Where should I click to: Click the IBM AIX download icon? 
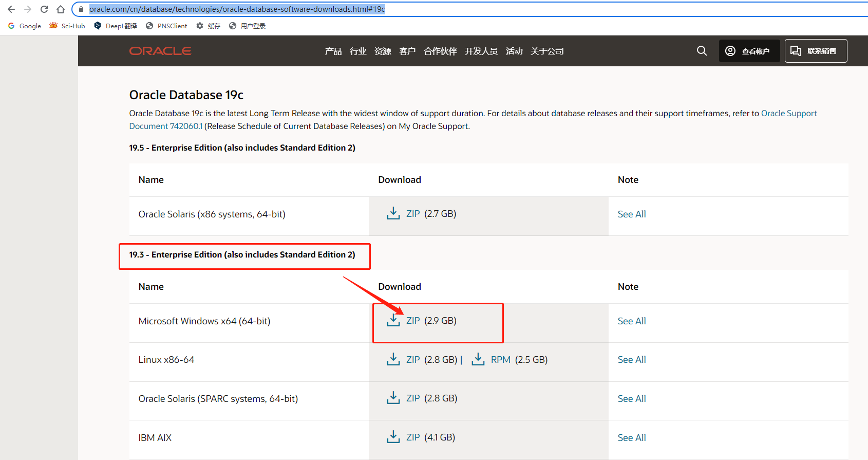393,437
